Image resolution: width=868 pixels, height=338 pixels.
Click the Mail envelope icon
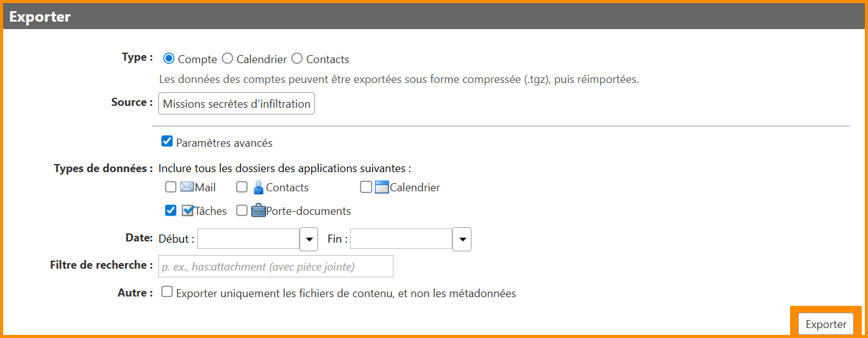tap(187, 187)
